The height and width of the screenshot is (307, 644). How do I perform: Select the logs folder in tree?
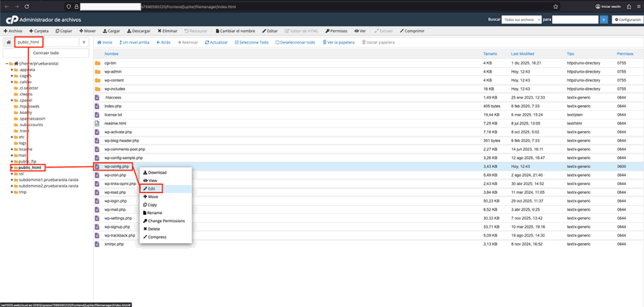pos(22,143)
